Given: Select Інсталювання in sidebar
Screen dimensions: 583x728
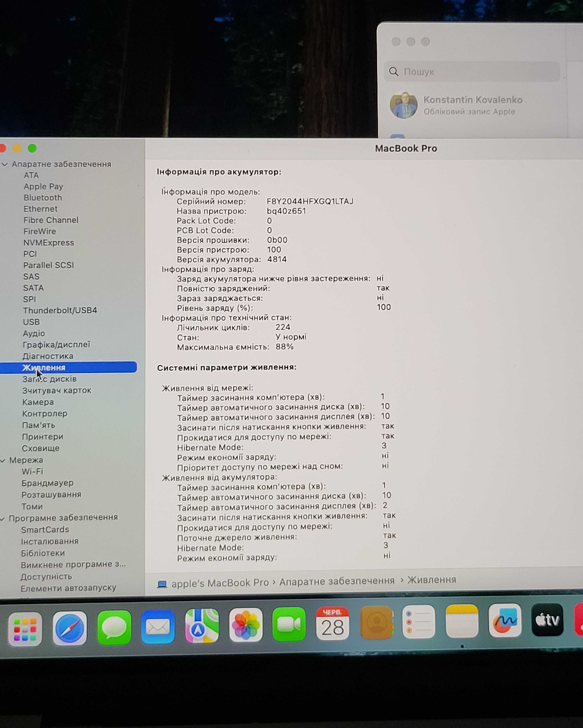Looking at the screenshot, I should click(50, 541).
